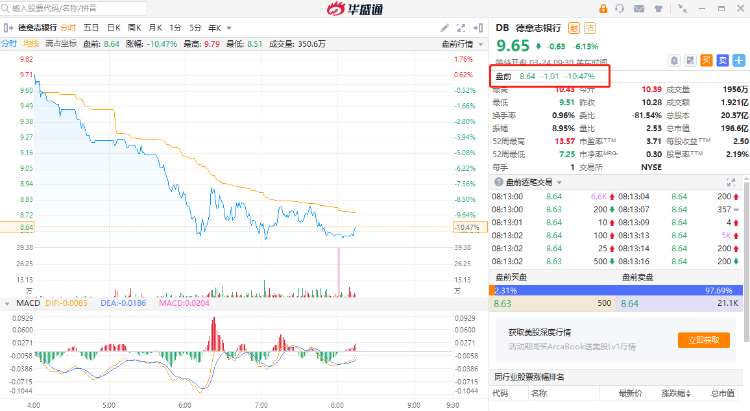Click the DIF:-0.0085 value

coord(66,303)
